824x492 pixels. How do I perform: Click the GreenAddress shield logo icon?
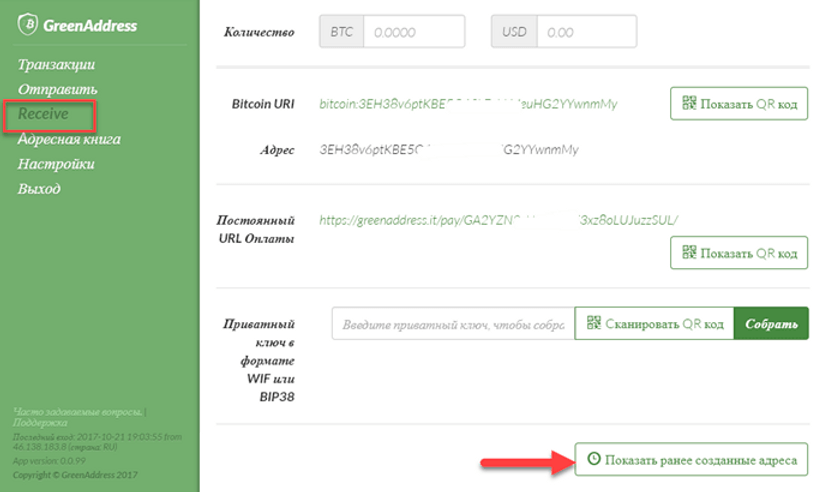(27, 24)
